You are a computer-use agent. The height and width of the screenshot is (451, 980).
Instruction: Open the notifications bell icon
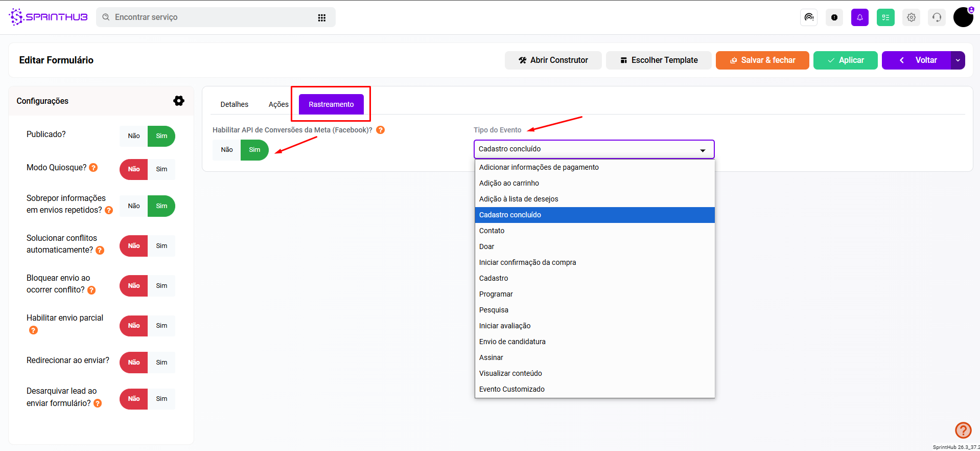[x=859, y=17]
